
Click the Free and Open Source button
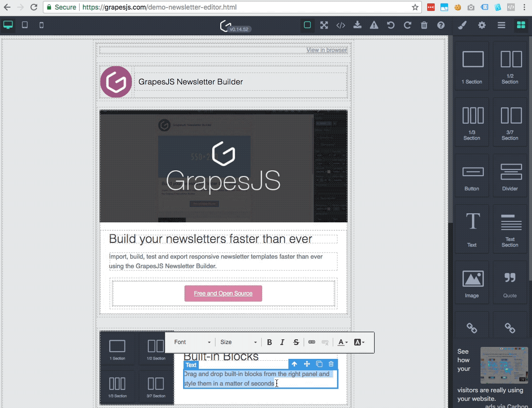pos(223,293)
